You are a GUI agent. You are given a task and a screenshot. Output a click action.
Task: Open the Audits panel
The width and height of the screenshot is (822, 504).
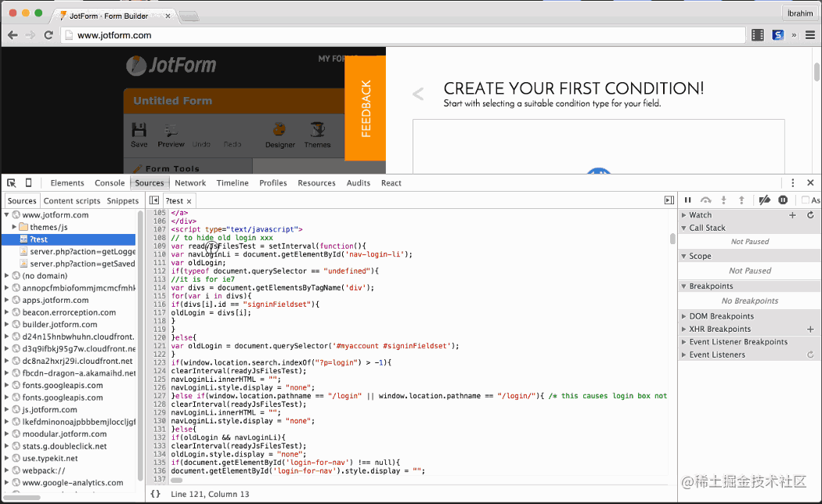(359, 183)
